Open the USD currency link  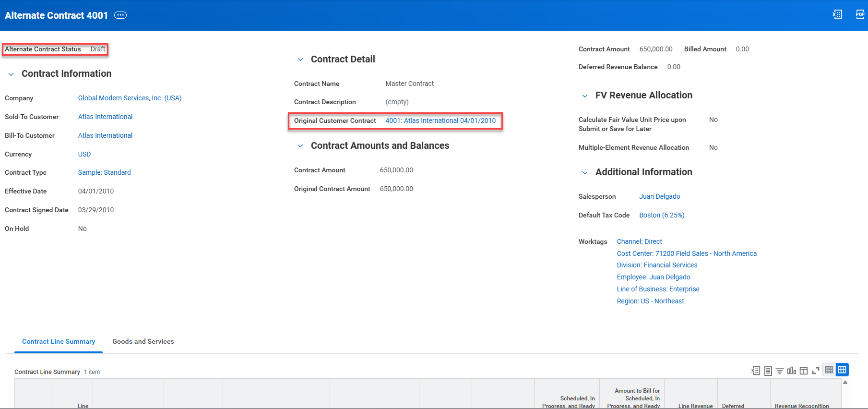84,154
